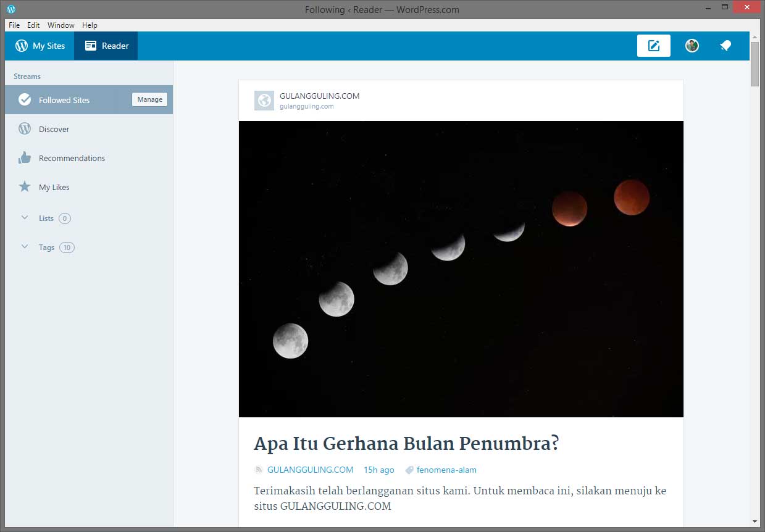Open the post title Apa Itu Gerhana Bulan Penumbra?
The width and height of the screenshot is (765, 532).
(406, 444)
